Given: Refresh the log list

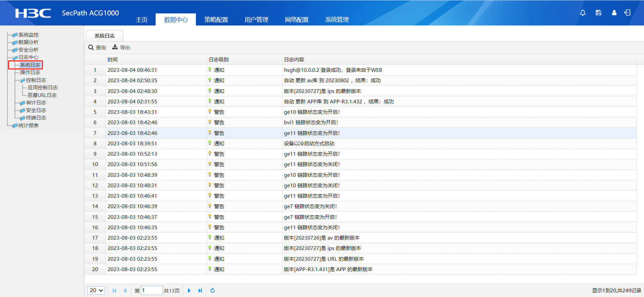Looking at the screenshot, I should click(213, 291).
